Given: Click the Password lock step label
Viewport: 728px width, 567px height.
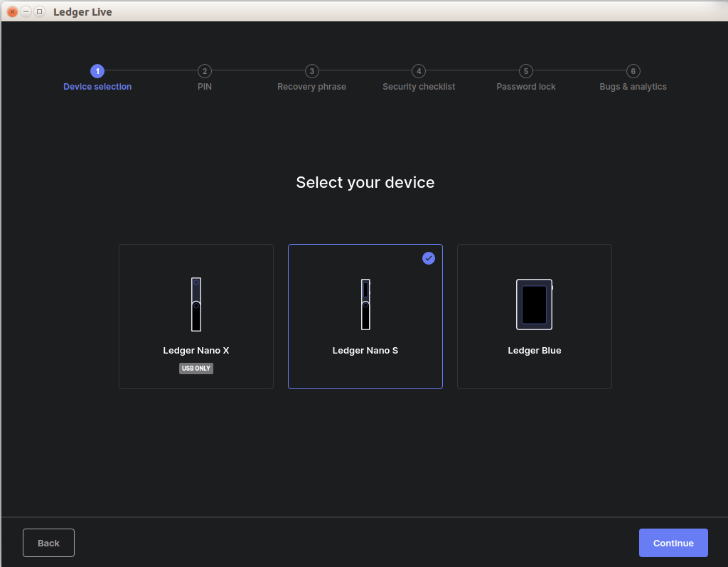Looking at the screenshot, I should 526,87.
